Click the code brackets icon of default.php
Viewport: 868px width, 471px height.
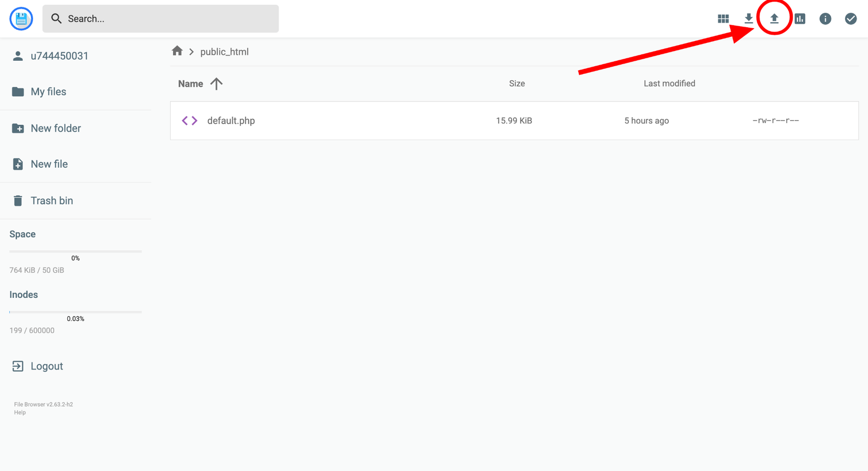189,120
